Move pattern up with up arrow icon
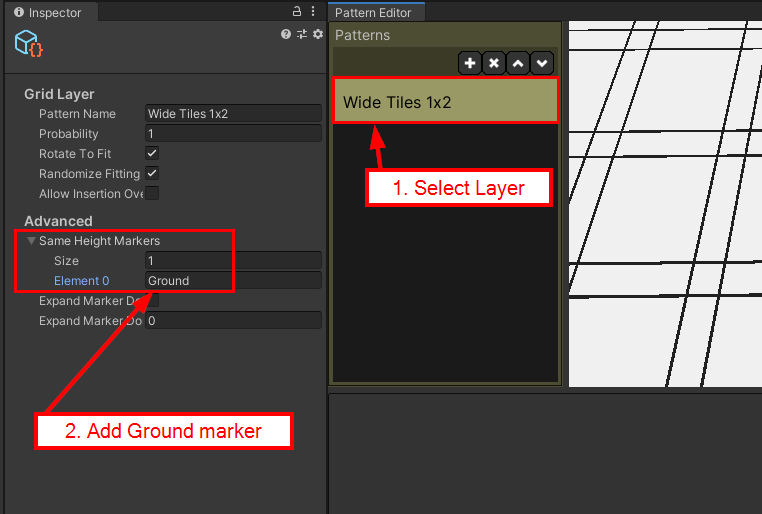The width and height of the screenshot is (762, 514). [x=518, y=63]
